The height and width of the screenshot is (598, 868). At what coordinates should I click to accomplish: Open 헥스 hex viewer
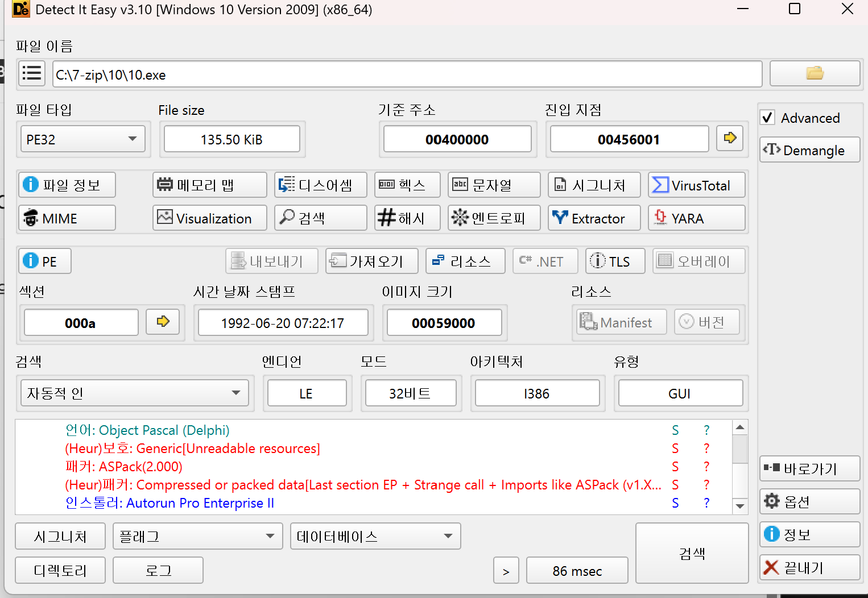407,185
